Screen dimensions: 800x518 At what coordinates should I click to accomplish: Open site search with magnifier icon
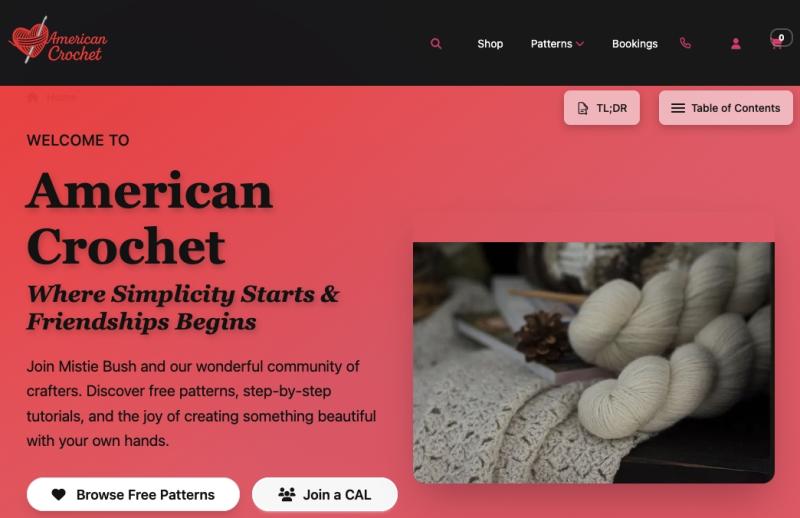[436, 43]
